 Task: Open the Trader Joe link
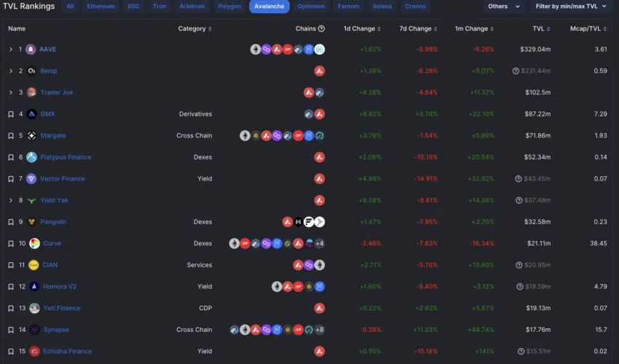[57, 92]
